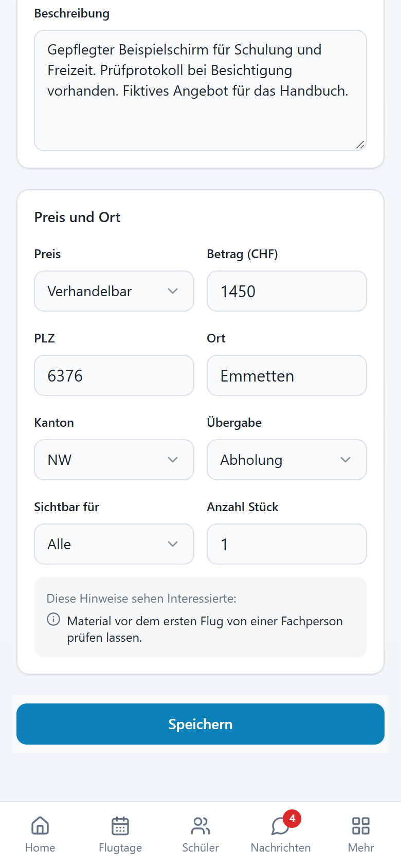Click the PLZ field containing 6376
Image resolution: width=401 pixels, height=868 pixels.
pos(114,375)
